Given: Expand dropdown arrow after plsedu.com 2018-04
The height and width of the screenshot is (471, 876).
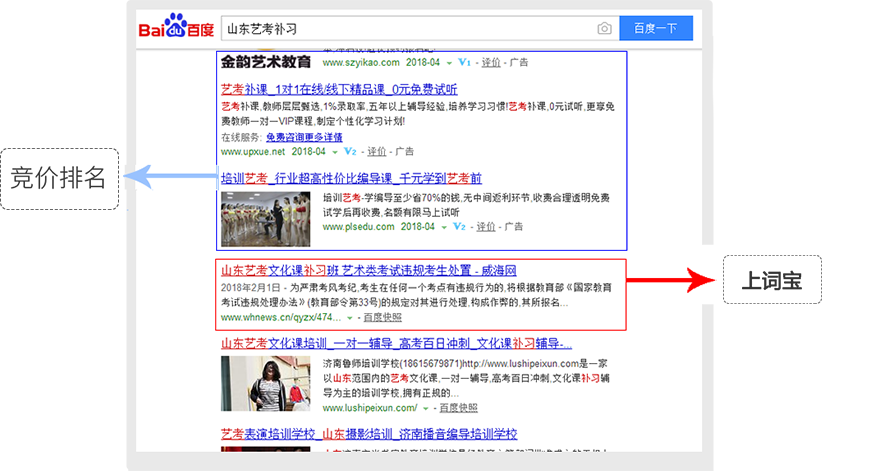Looking at the screenshot, I should click(444, 227).
